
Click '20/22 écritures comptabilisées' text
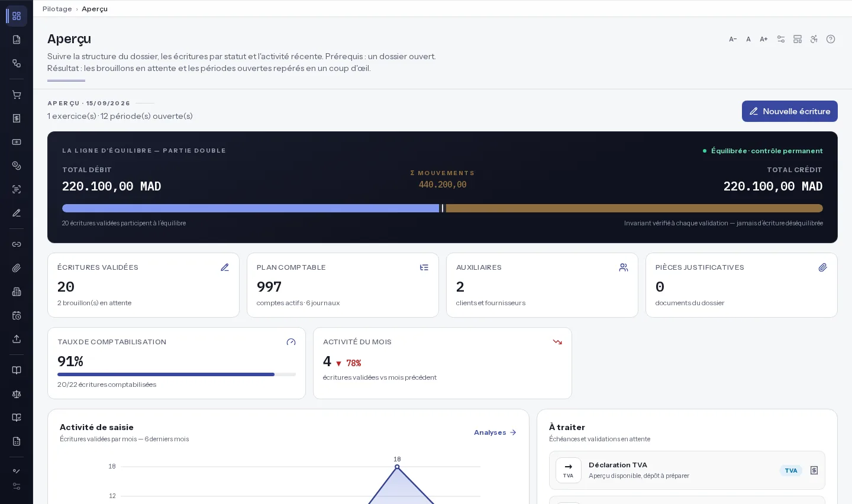107,385
